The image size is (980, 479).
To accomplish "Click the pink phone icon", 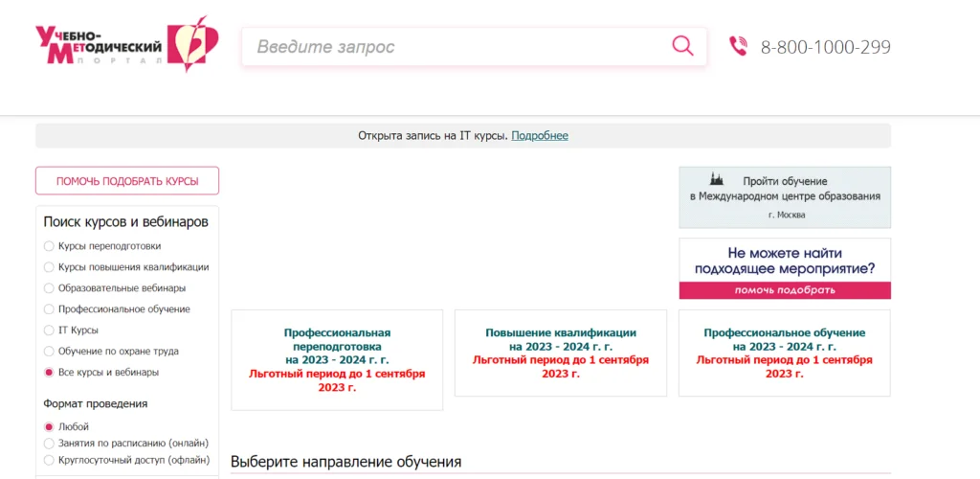I will coord(738,46).
